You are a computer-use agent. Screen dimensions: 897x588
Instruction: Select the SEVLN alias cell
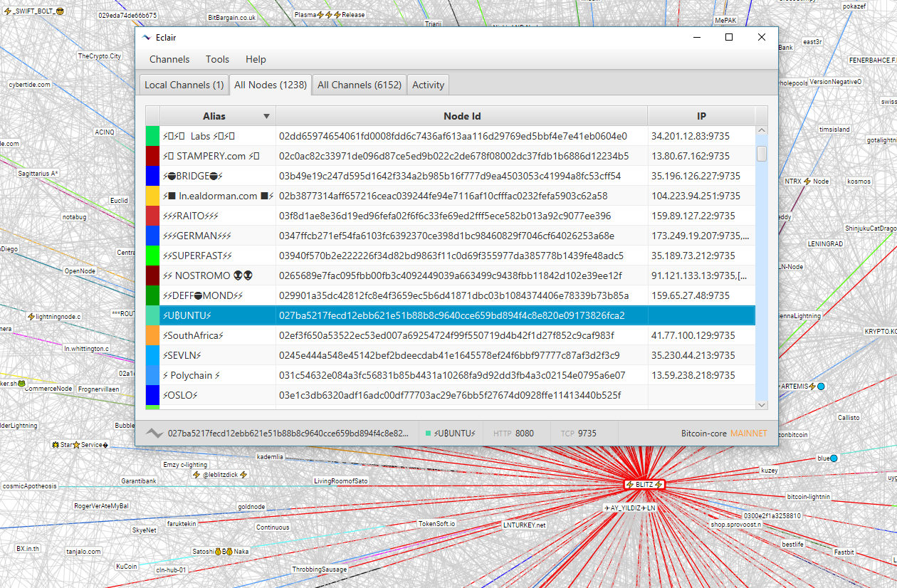(x=218, y=355)
